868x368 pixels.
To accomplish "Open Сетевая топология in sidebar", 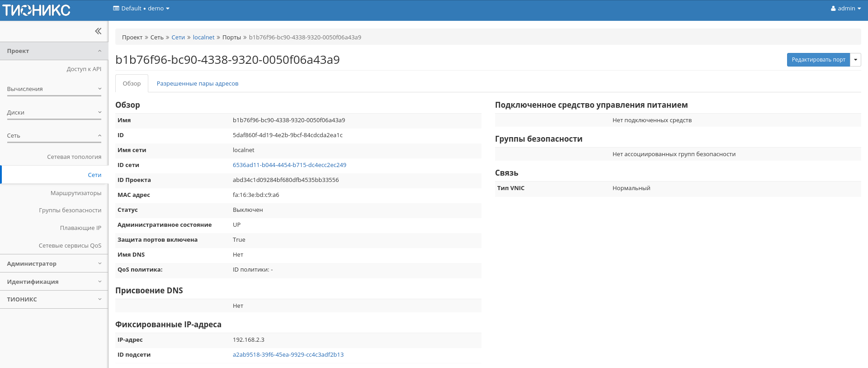I will tap(74, 157).
